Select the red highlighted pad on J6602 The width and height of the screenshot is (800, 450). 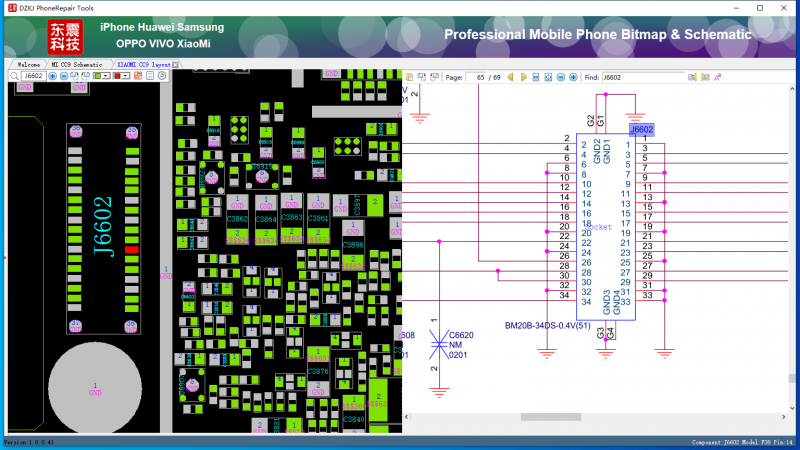click(130, 249)
